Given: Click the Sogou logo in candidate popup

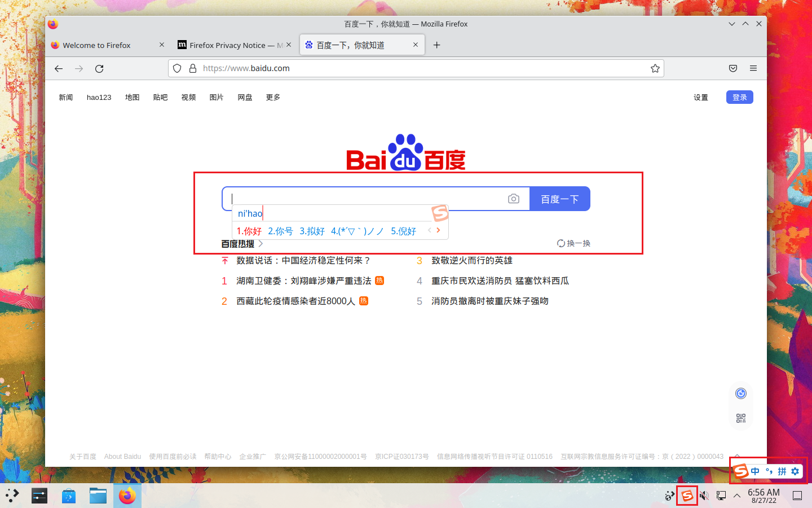Looking at the screenshot, I should coord(440,213).
